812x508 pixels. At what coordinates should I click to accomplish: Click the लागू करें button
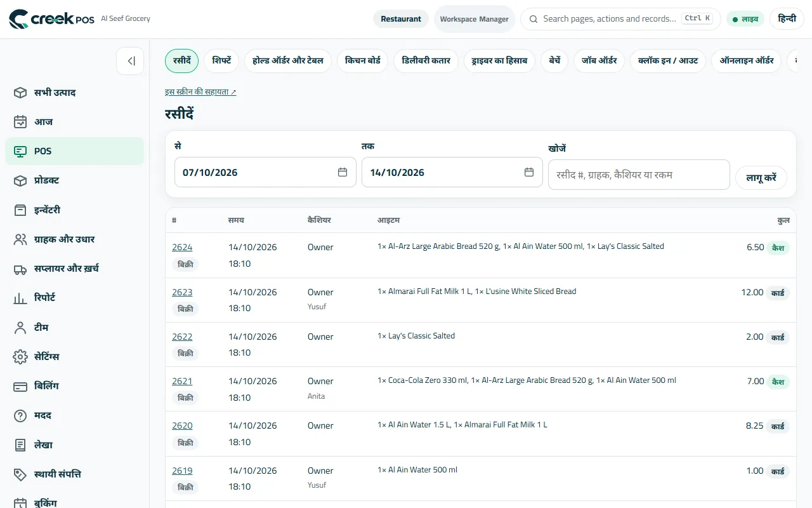[x=761, y=178]
